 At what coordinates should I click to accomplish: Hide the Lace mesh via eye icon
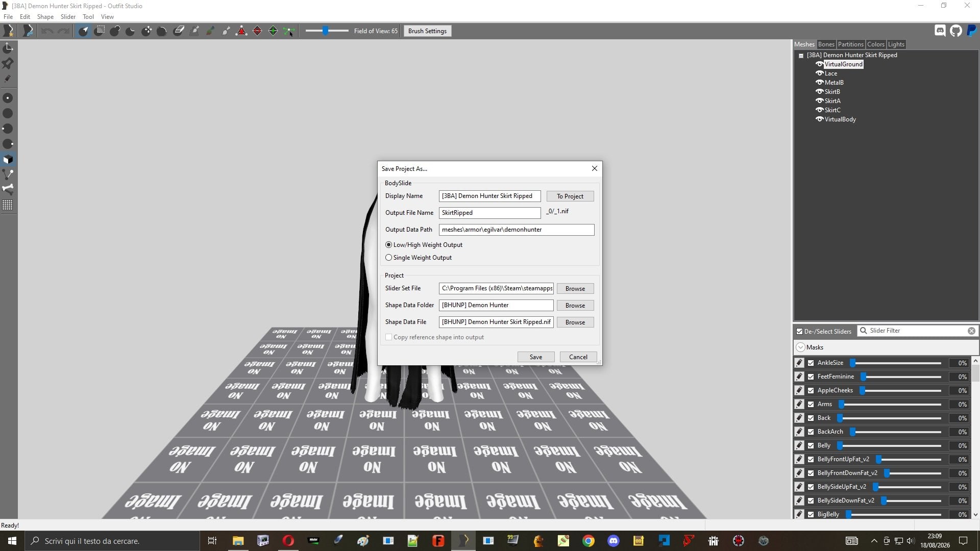point(819,73)
